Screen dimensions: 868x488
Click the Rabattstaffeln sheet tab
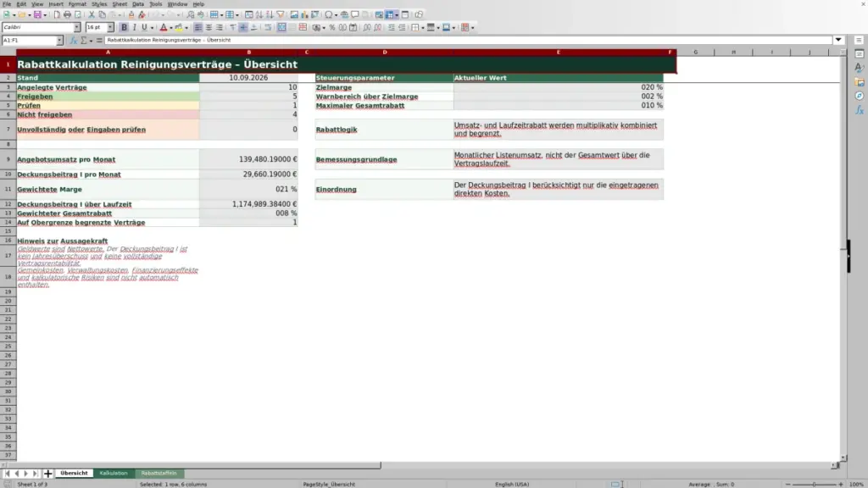point(159,473)
